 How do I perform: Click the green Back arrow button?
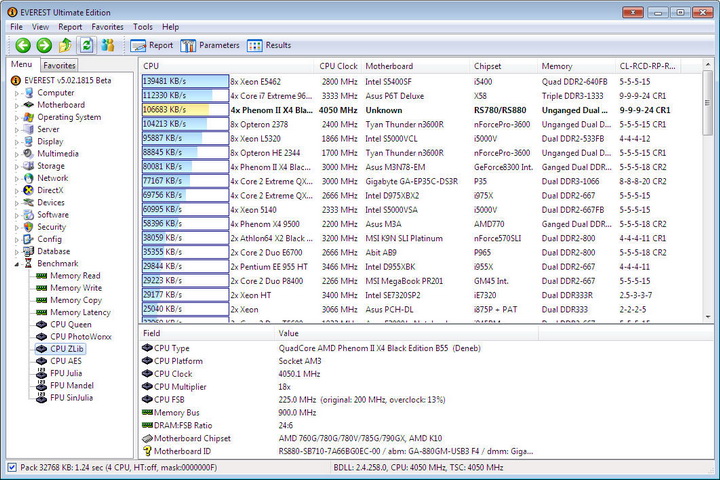[x=23, y=45]
